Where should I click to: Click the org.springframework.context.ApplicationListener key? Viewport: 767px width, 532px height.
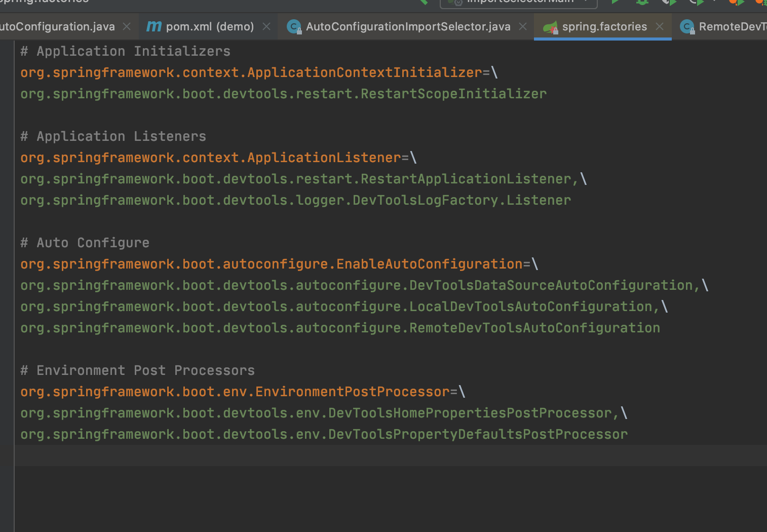[211, 158]
